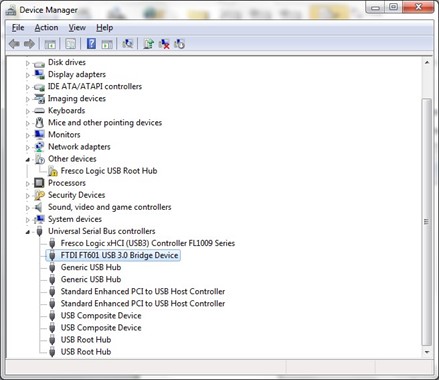
Task: Click the Forward arrow in the toolbar
Action: tap(29, 44)
